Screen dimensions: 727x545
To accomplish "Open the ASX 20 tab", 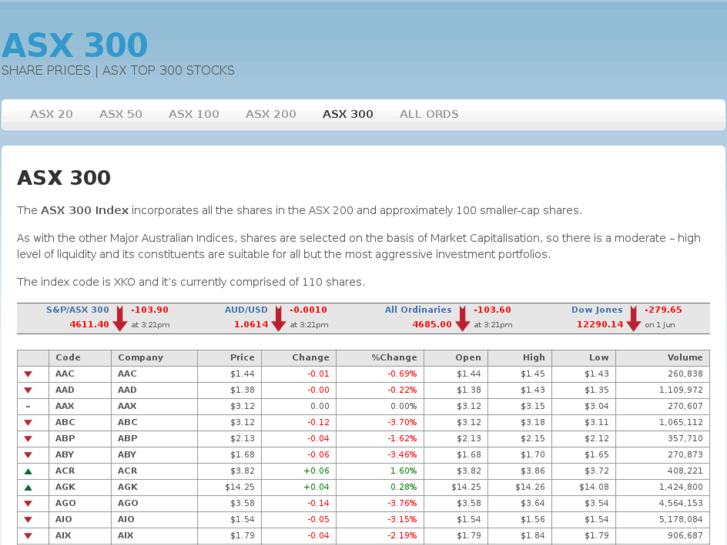I will (x=51, y=114).
